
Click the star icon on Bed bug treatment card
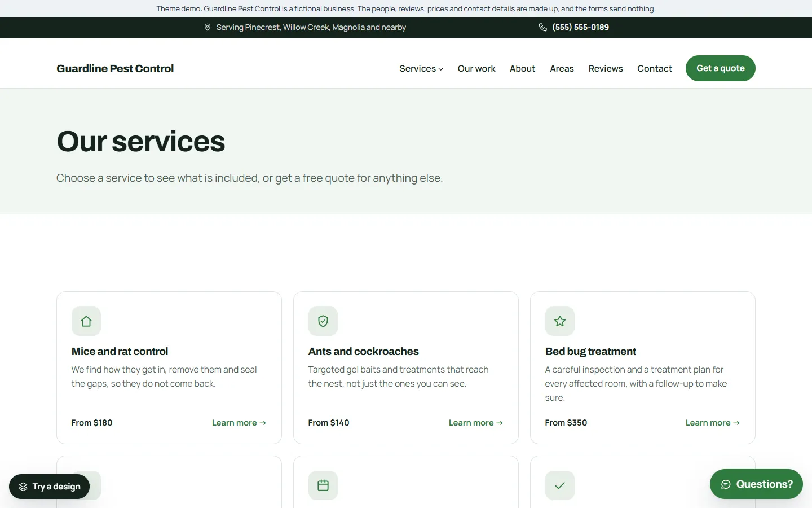tap(560, 321)
